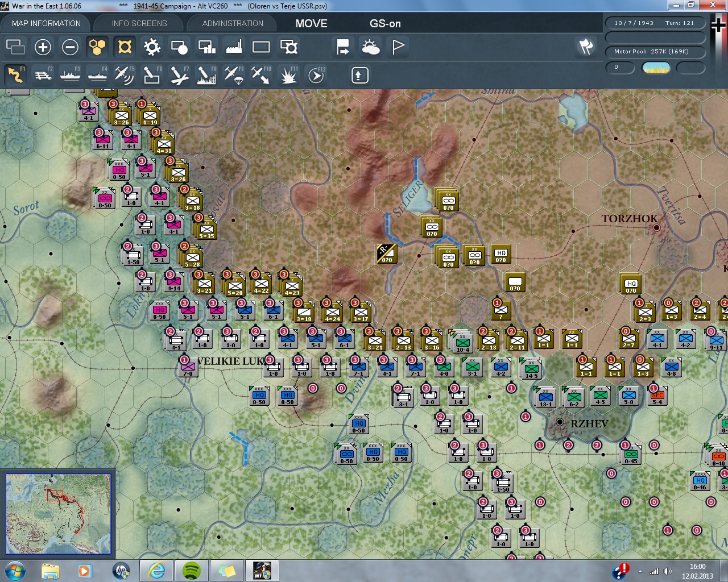The width and height of the screenshot is (728, 582).
Task: Select the F3 naval transport mode
Action: (70, 75)
